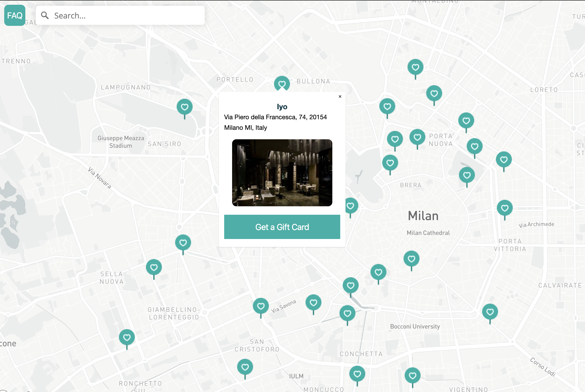Click the Iyo restaurant title
The height and width of the screenshot is (392, 585).
[282, 107]
